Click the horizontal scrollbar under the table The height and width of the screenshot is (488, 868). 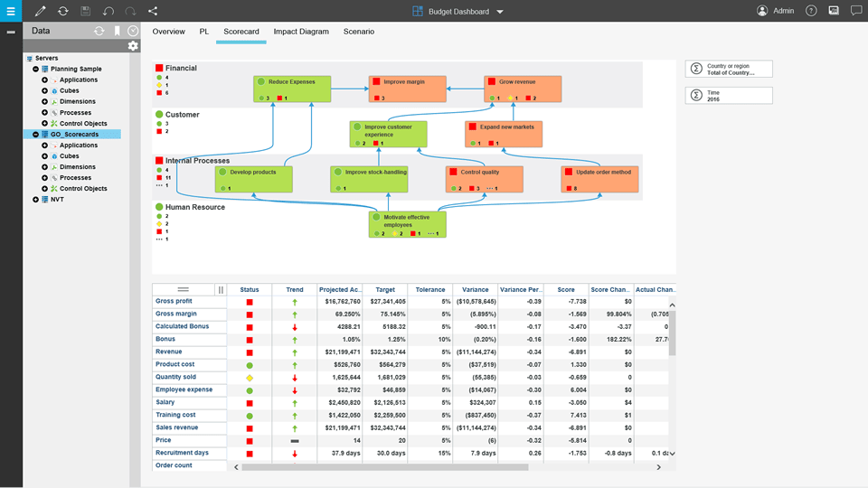[x=384, y=467]
